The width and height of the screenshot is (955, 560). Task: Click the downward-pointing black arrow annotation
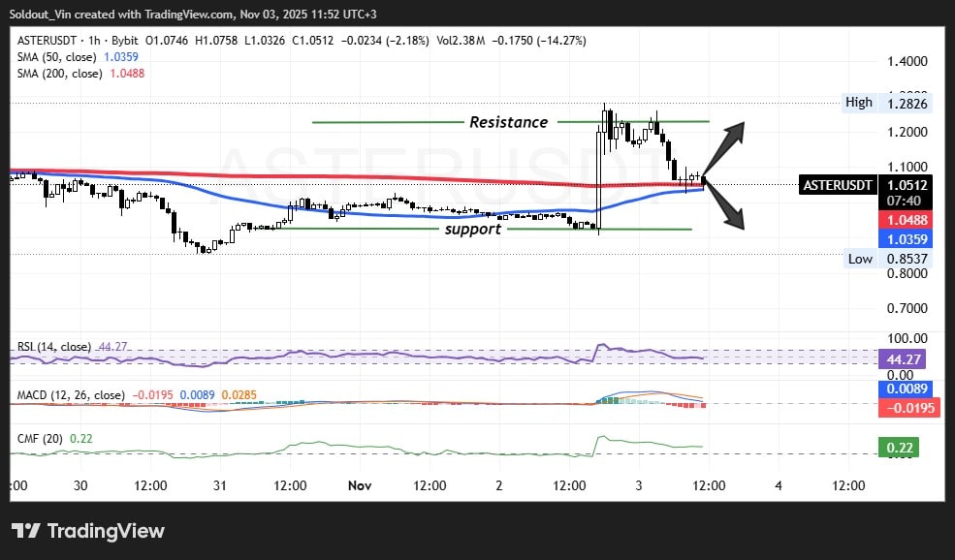point(725,205)
